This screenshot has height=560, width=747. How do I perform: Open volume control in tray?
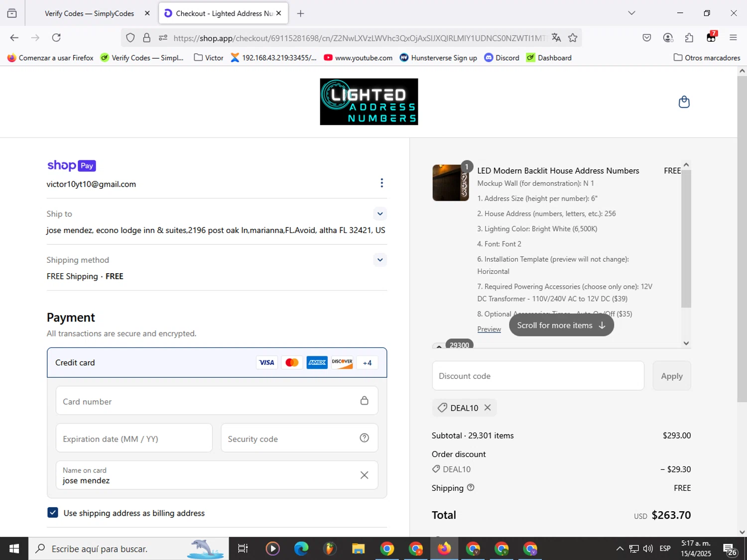(x=648, y=549)
